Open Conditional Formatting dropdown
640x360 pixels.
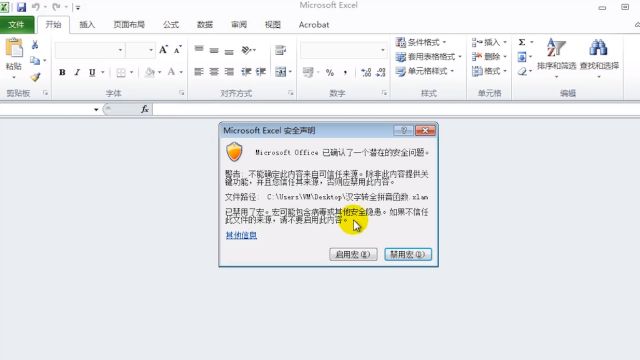click(x=421, y=42)
